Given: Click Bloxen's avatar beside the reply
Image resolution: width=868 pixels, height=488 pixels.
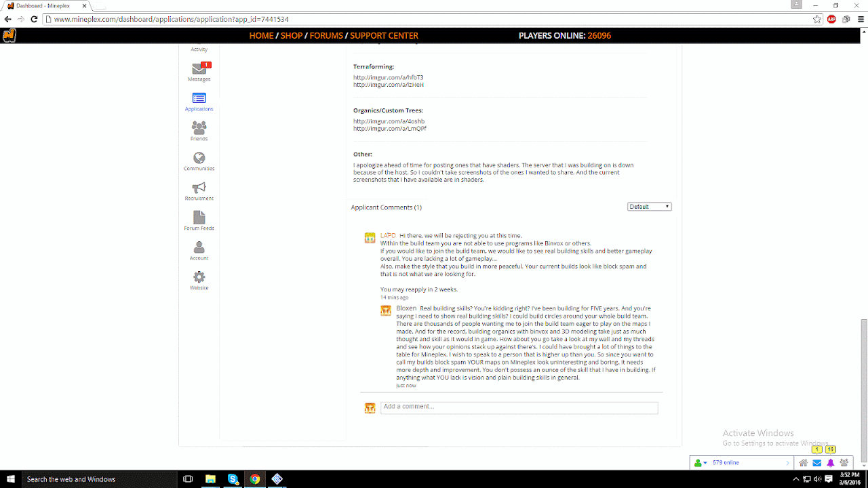Looking at the screenshot, I should click(x=386, y=310).
